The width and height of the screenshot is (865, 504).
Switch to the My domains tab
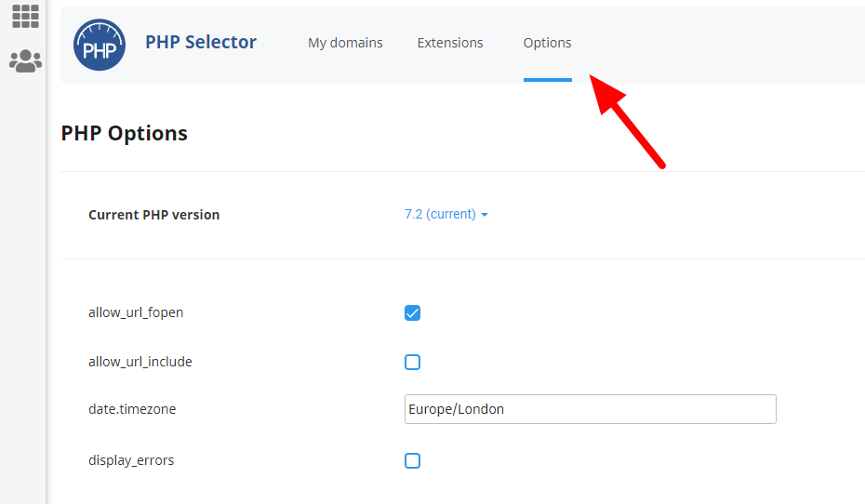point(345,43)
